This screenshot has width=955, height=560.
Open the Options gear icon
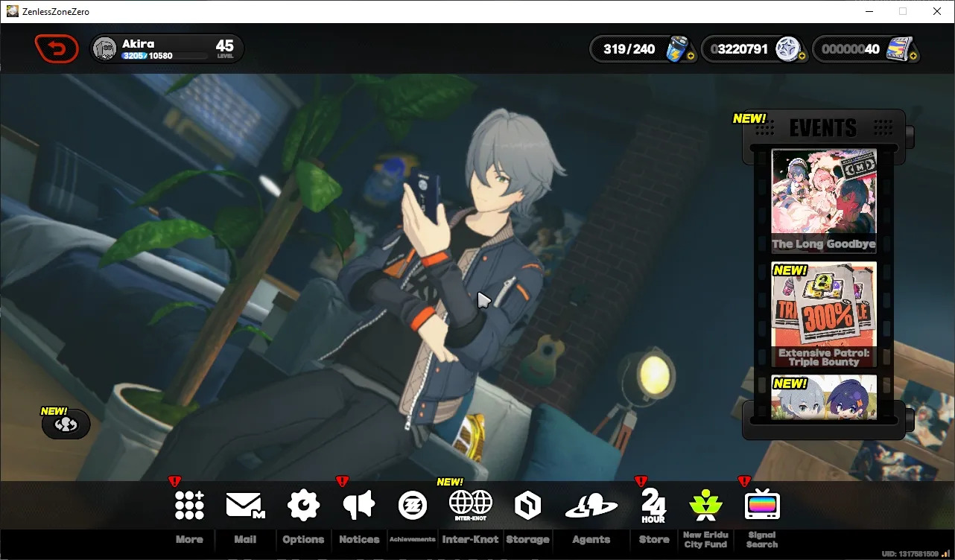coord(303,505)
